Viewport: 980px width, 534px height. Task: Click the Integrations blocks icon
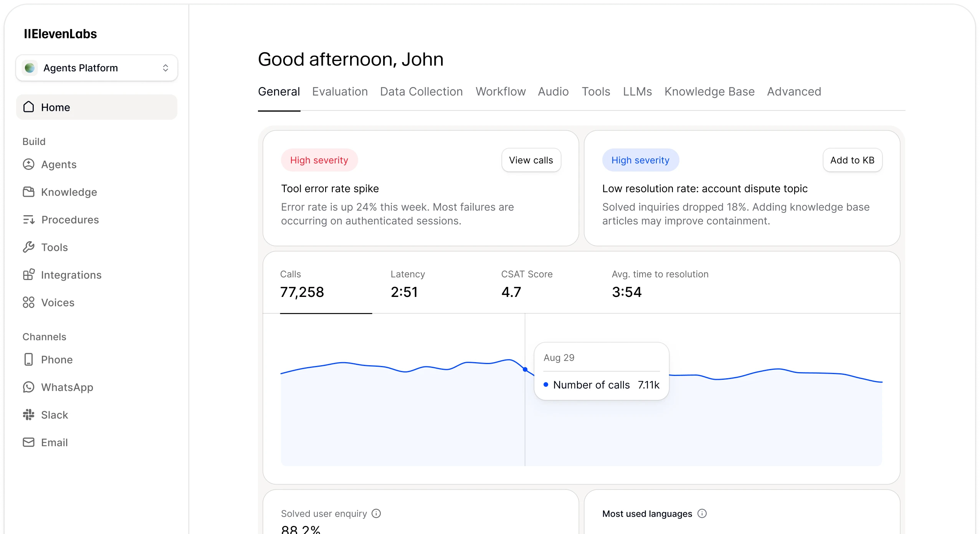coord(29,275)
